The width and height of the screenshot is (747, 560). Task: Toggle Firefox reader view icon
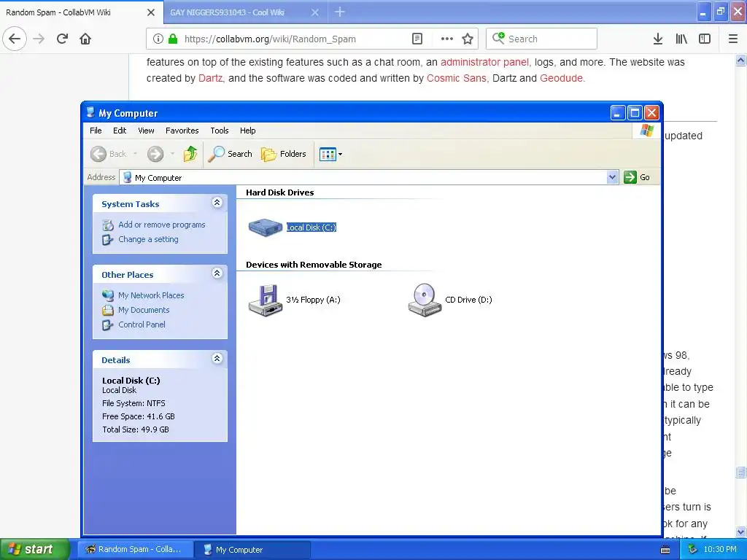[417, 39]
